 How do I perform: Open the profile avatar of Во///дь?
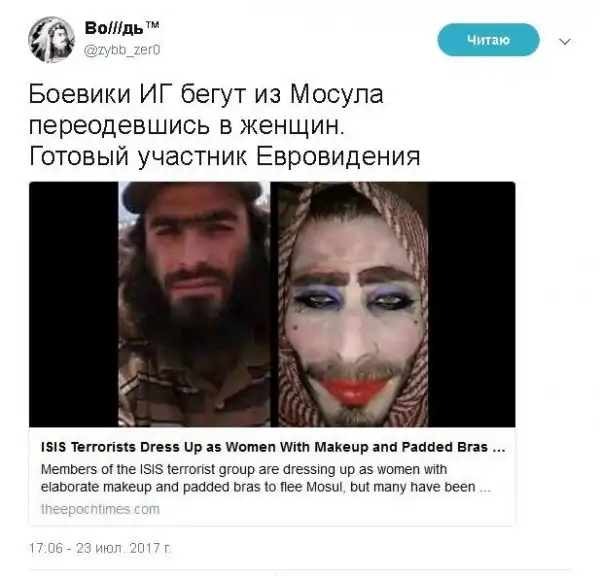[x=51, y=40]
